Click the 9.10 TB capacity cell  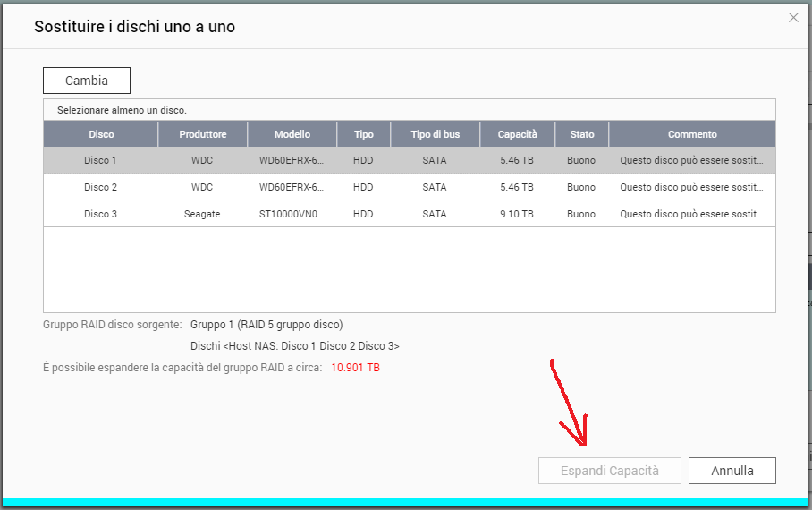click(x=518, y=215)
